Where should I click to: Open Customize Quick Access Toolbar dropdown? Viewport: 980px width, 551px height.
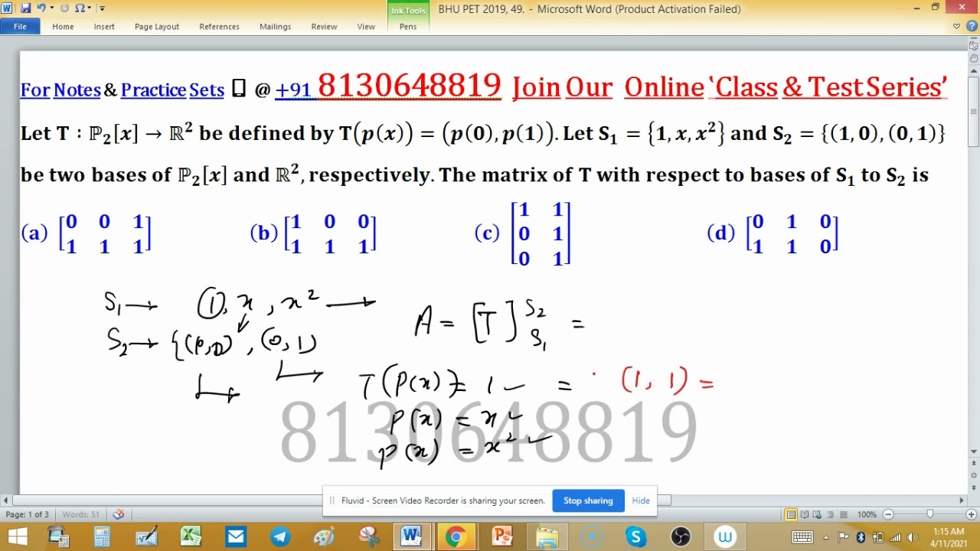tap(103, 8)
